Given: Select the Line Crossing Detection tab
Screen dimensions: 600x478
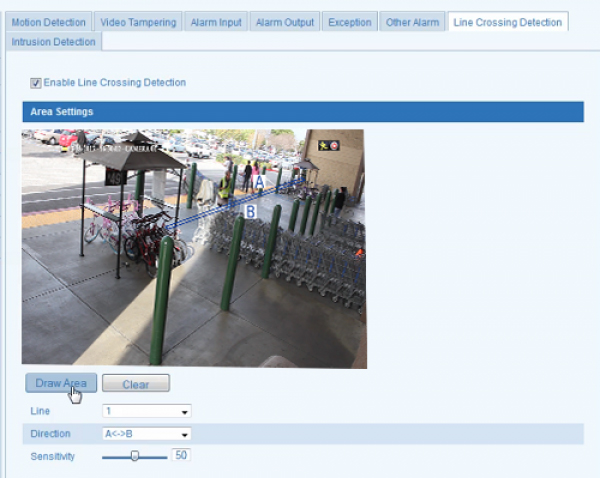Looking at the screenshot, I should (507, 22).
